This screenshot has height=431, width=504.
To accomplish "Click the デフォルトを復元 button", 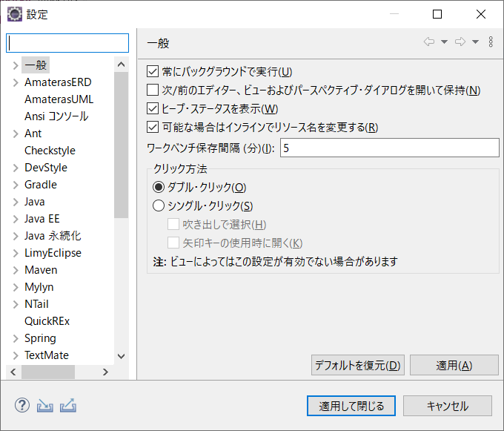I will (x=358, y=365).
